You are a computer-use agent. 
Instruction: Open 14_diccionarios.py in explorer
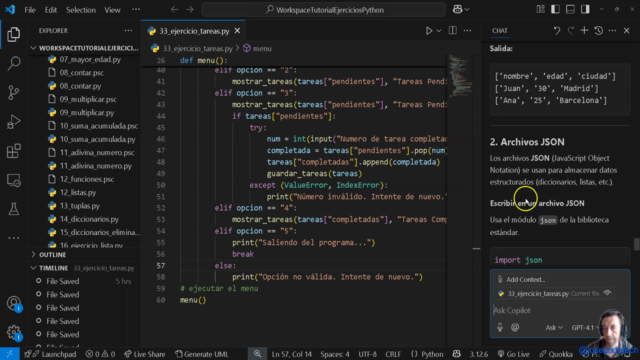89,219
